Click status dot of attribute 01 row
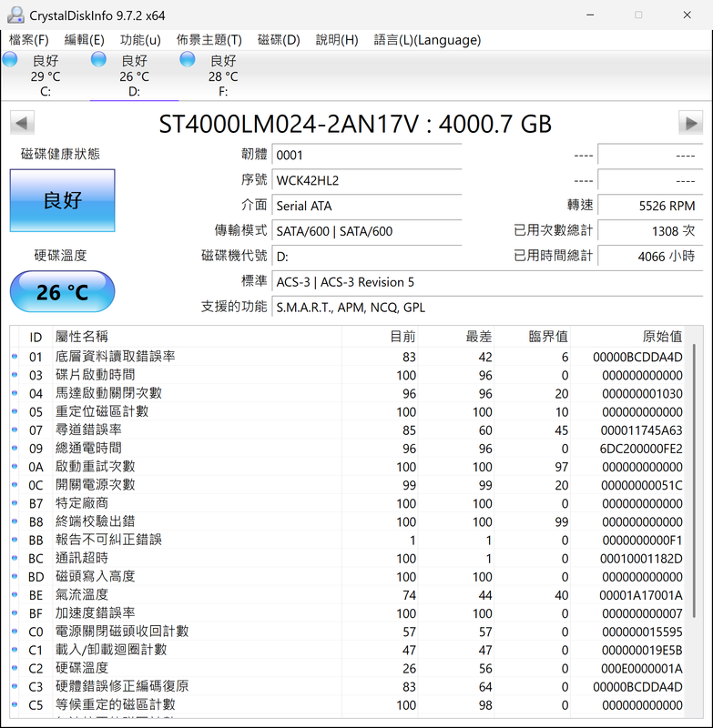 pyautogui.click(x=15, y=357)
